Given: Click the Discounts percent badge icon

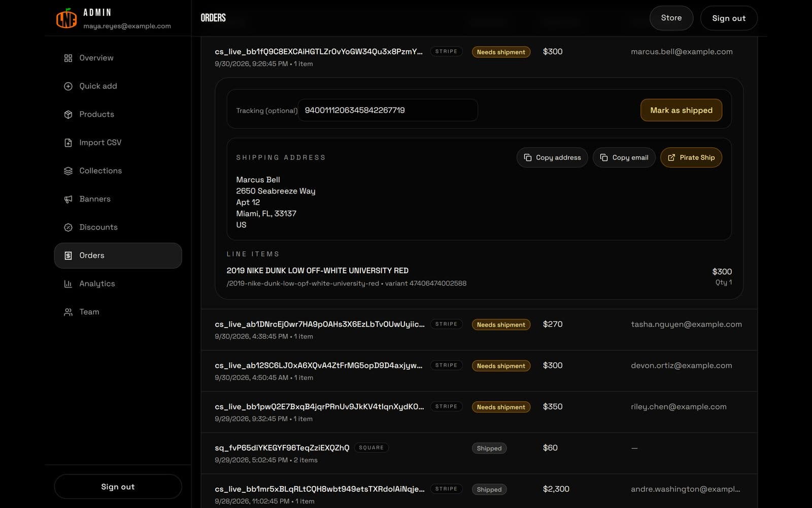Looking at the screenshot, I should (68, 227).
